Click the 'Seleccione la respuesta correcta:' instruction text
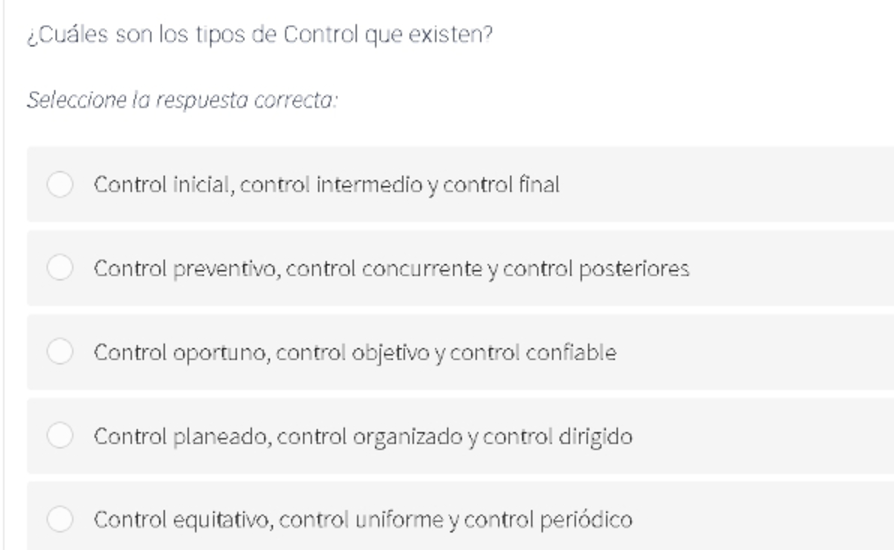This screenshot has height=550, width=894. (x=182, y=100)
